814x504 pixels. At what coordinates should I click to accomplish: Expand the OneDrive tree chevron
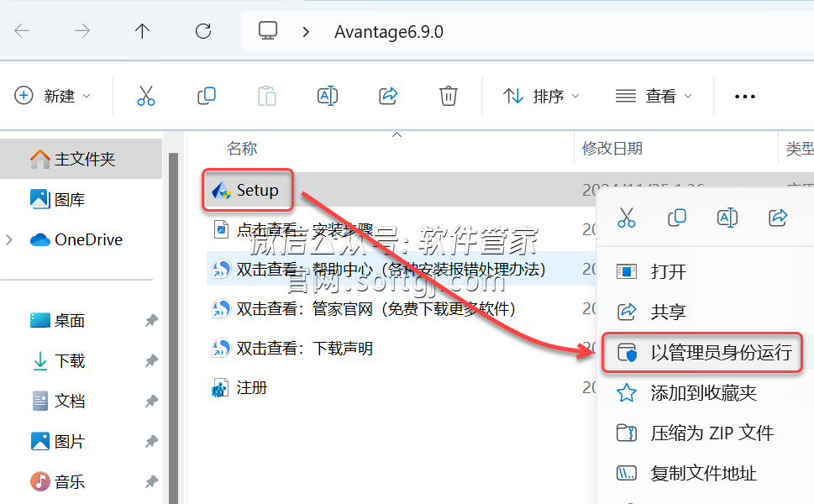[x=9, y=239]
